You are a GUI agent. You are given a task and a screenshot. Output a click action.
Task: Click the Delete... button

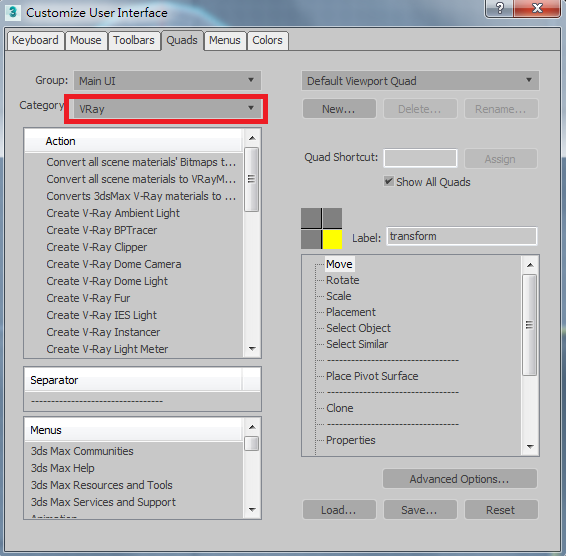pyautogui.click(x=420, y=109)
